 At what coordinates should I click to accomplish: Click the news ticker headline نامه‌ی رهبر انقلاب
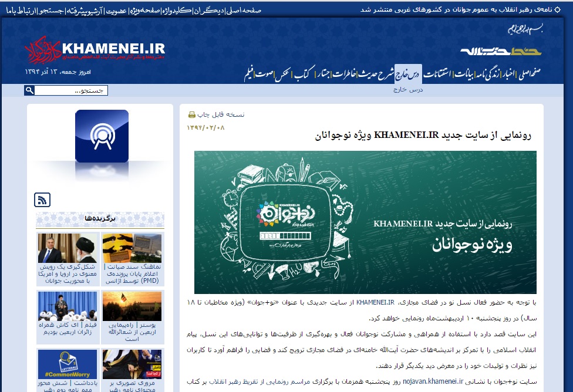[456, 10]
